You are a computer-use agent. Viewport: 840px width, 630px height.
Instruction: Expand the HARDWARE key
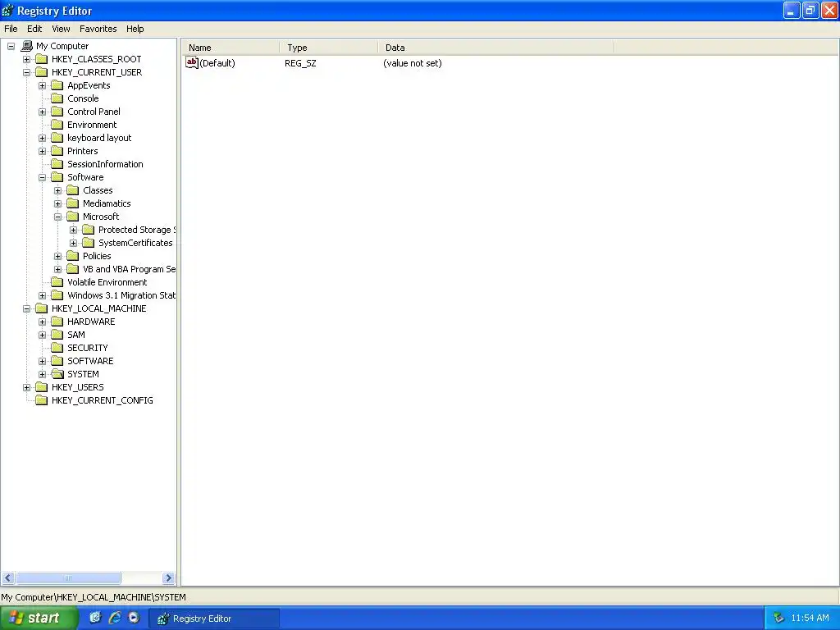pos(43,322)
